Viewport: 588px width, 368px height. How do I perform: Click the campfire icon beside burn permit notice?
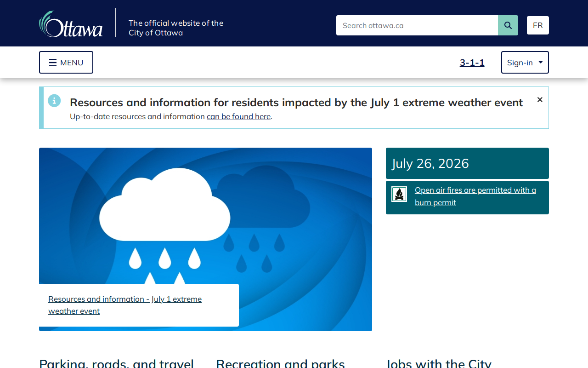pos(399,194)
